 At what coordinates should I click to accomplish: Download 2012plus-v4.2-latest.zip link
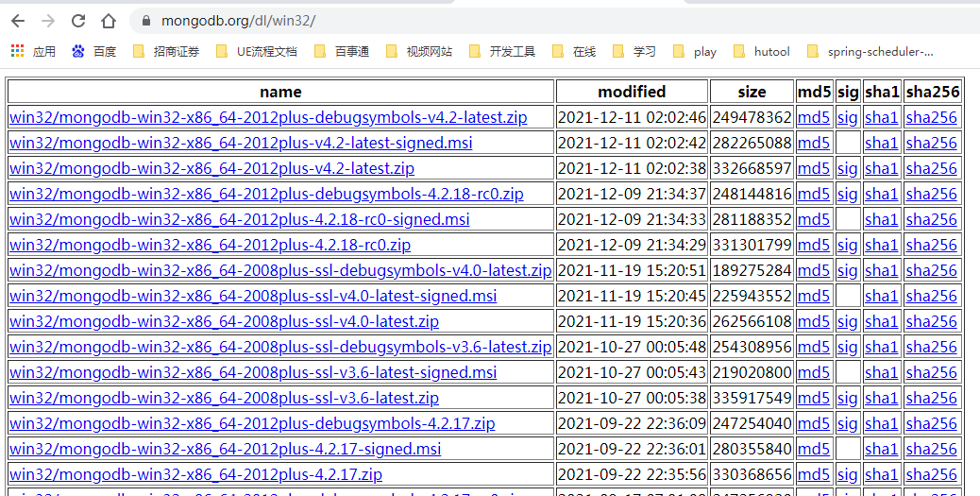[x=211, y=168]
